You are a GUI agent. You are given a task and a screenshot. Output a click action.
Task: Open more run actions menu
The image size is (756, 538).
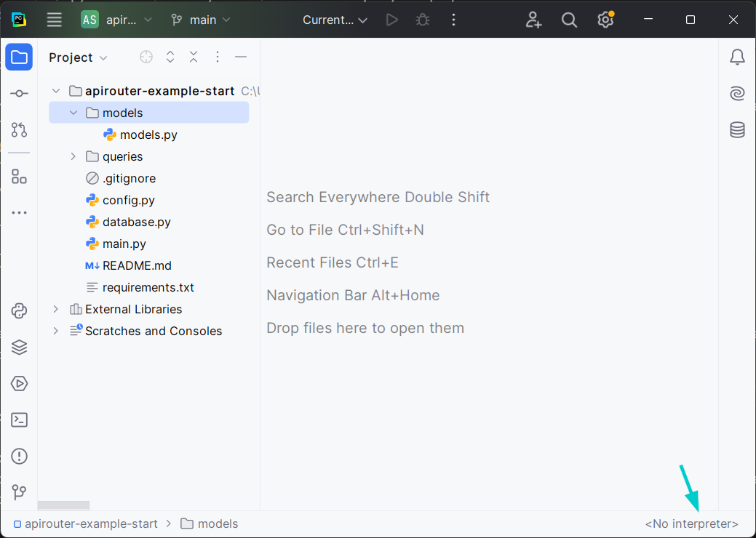pos(453,20)
